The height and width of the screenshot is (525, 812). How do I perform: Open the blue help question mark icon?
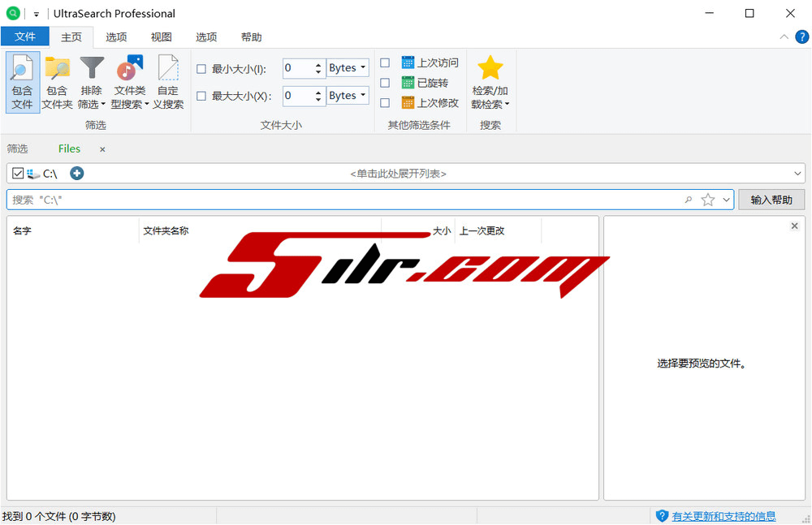point(801,37)
